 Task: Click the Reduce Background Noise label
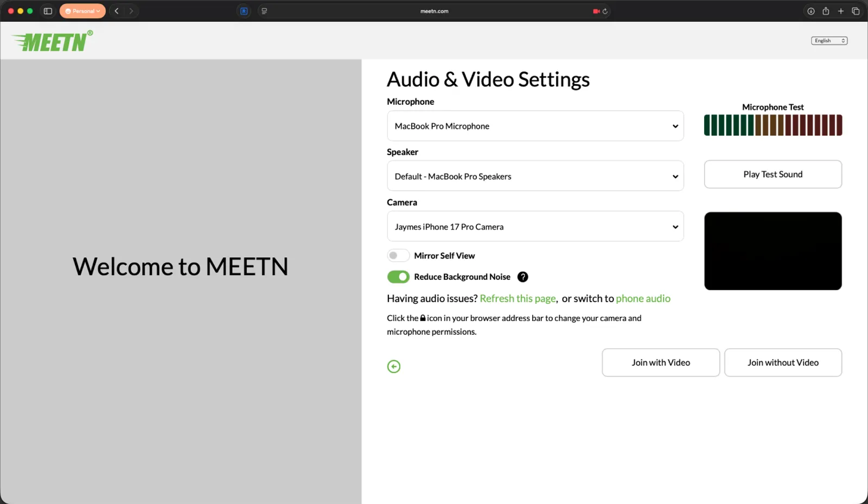pos(462,277)
